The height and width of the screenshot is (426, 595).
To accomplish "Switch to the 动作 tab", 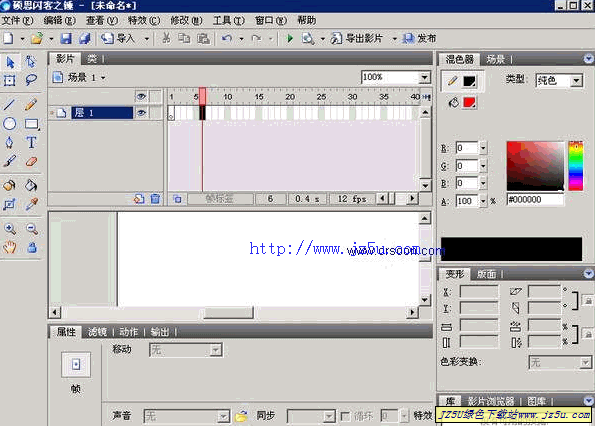I will point(129,332).
